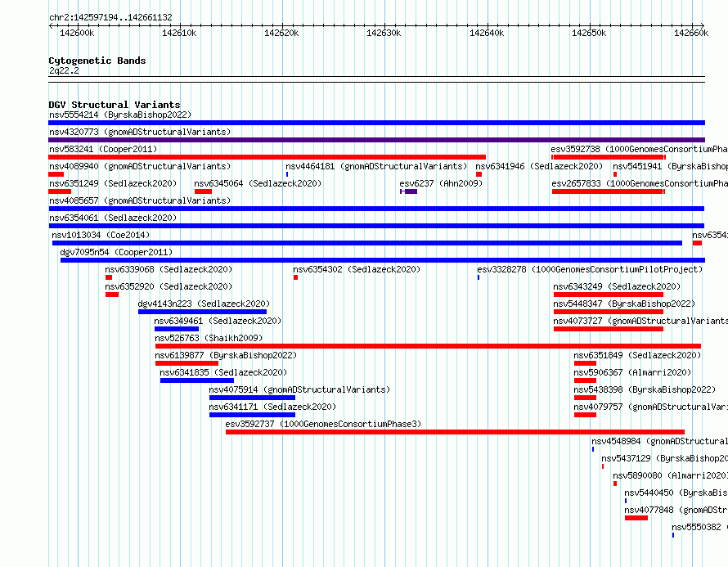Image resolution: width=728 pixels, height=567 pixels.
Task: Open variant nsv5440450 label
Action: [x=676, y=493]
